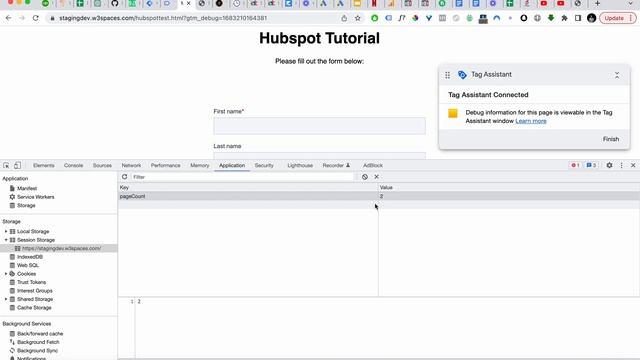Open Service Workers in the sidebar
This screenshot has height=360, width=640.
tap(36, 197)
